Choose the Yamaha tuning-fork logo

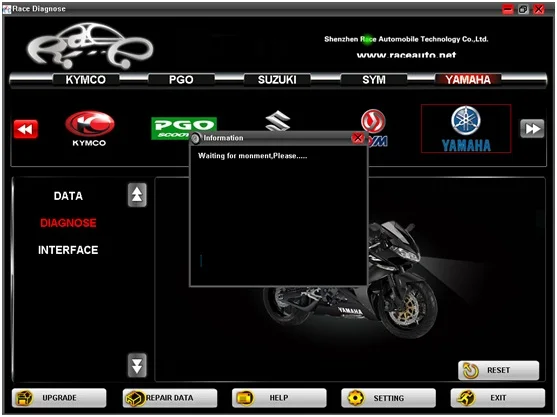[466, 129]
